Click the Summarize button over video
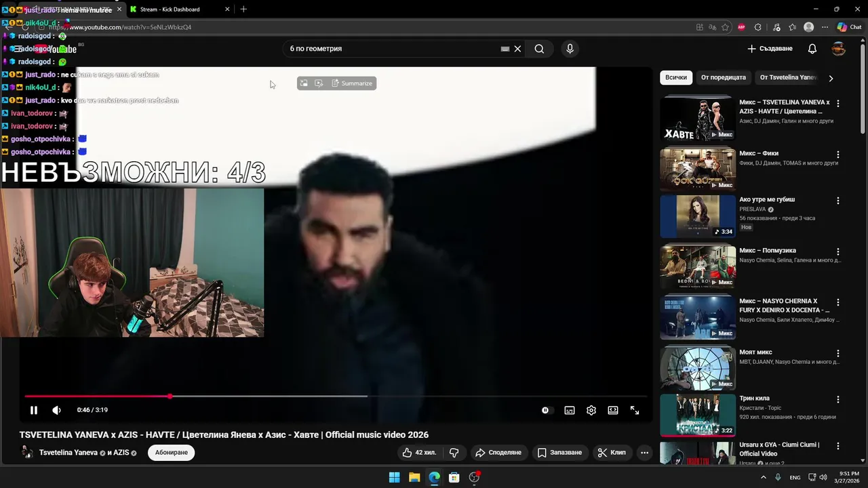Screen dimensions: 868x488 click(352, 83)
